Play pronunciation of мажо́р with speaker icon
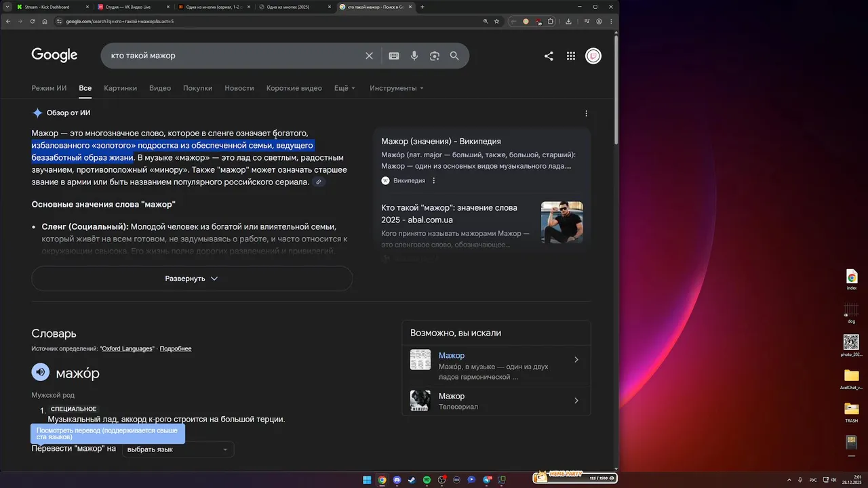The image size is (868, 488). 41,372
